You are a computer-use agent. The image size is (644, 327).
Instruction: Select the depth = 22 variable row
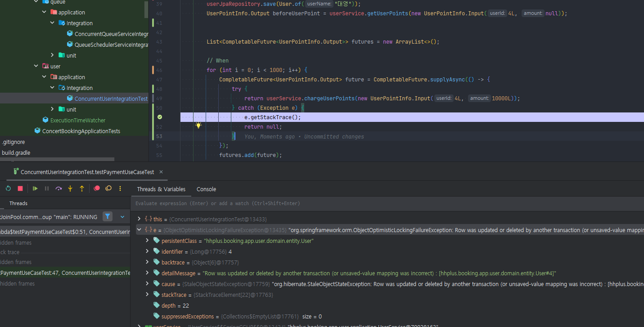point(389,305)
